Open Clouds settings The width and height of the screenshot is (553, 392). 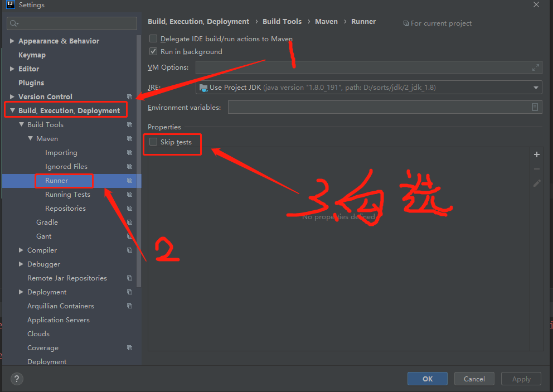click(38, 334)
